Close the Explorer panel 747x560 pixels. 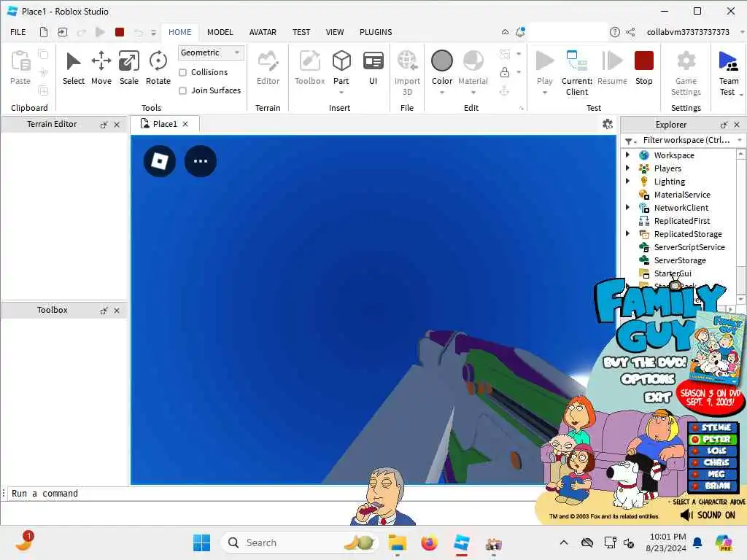(737, 125)
